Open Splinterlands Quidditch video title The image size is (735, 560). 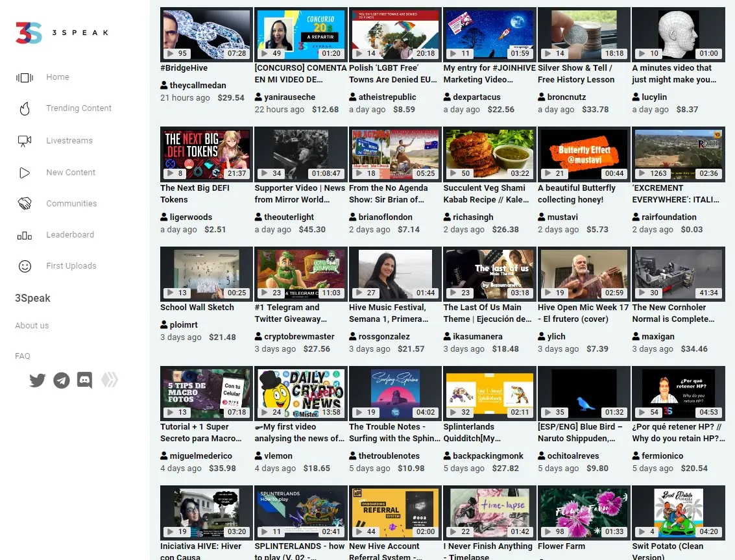(472, 432)
